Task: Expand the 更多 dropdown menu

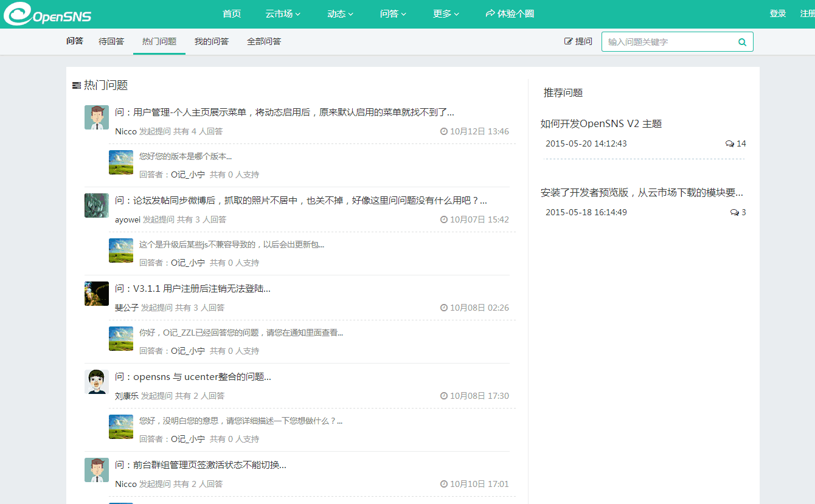Action: tap(446, 14)
